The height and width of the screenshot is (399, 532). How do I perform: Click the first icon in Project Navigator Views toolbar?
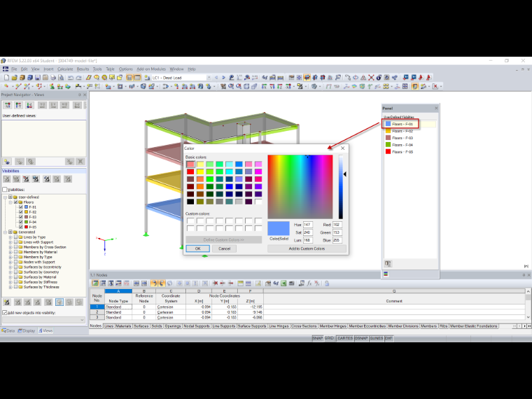click(x=8, y=105)
